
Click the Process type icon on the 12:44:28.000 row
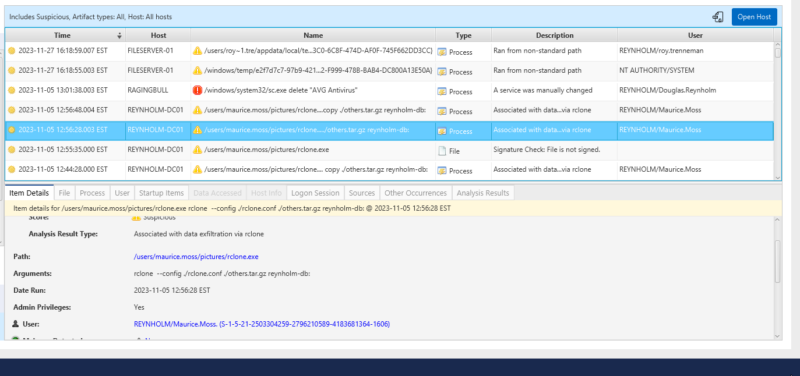coord(442,171)
